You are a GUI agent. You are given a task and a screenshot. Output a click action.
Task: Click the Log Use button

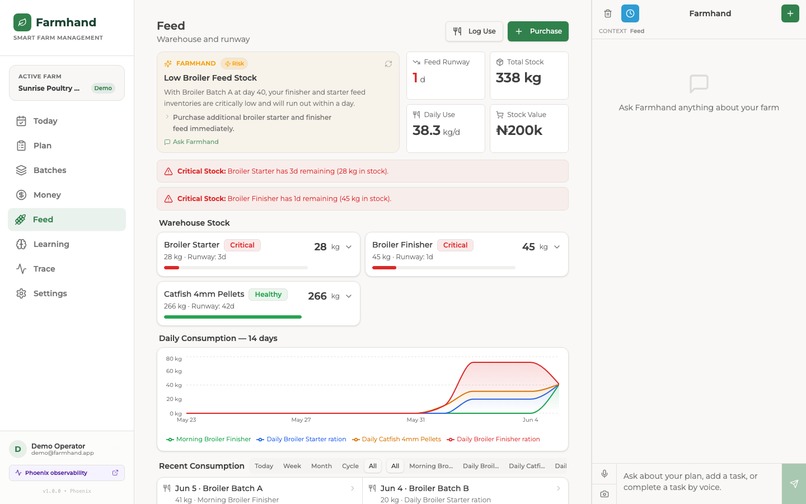474,31
